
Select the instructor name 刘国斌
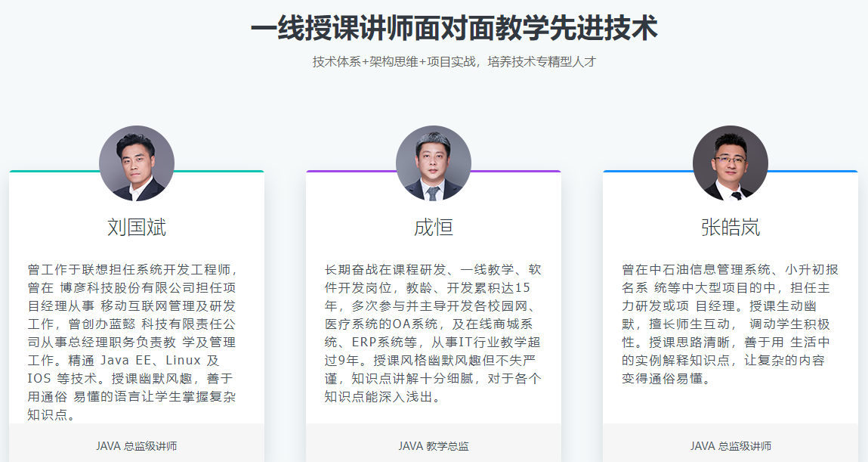point(136,225)
